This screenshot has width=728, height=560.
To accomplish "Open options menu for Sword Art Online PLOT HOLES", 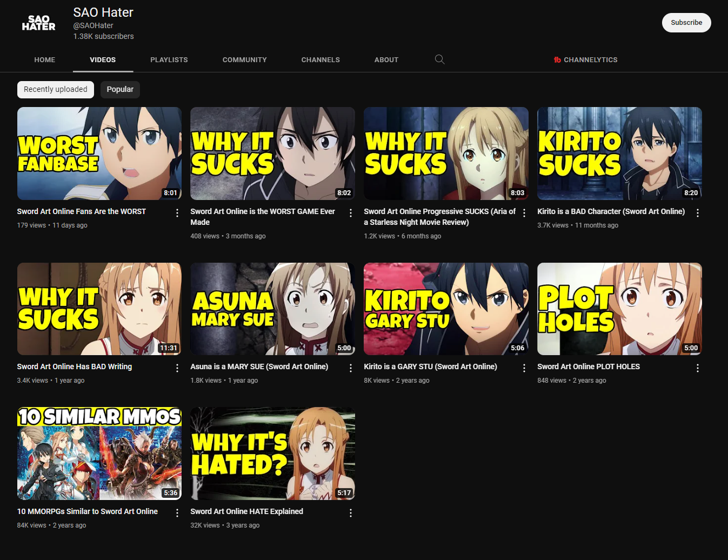I will click(x=698, y=368).
